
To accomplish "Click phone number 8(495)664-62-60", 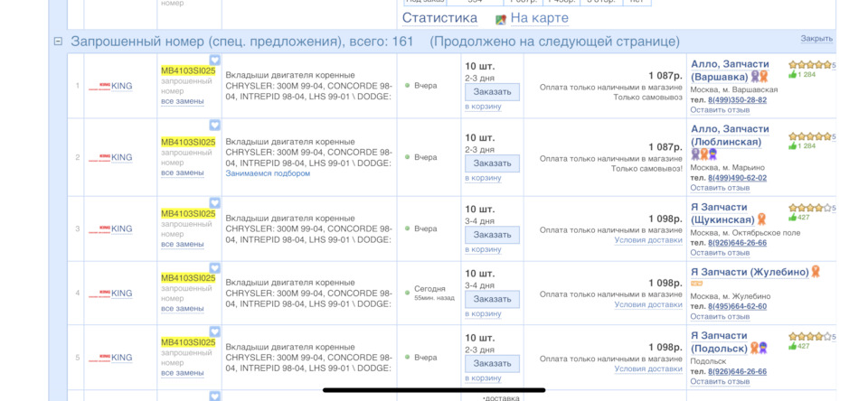I will [738, 306].
